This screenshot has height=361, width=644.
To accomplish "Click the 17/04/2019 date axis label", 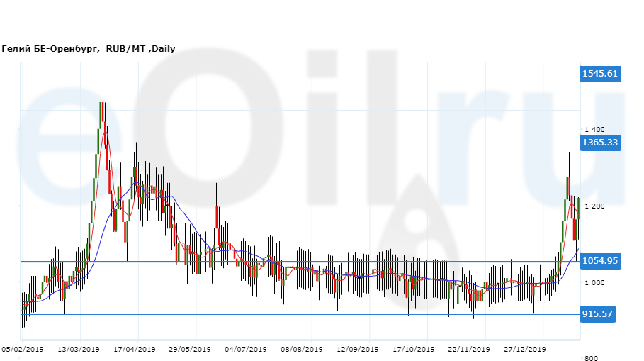I will tap(135, 350).
